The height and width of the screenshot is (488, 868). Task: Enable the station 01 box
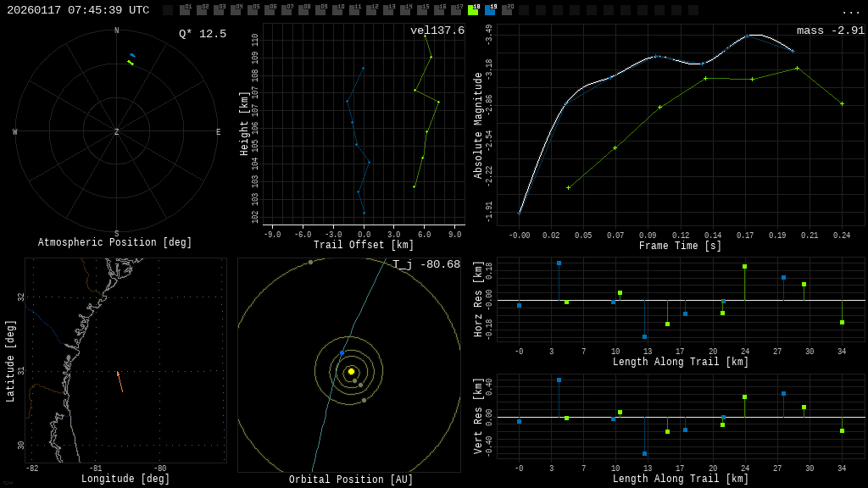point(185,10)
